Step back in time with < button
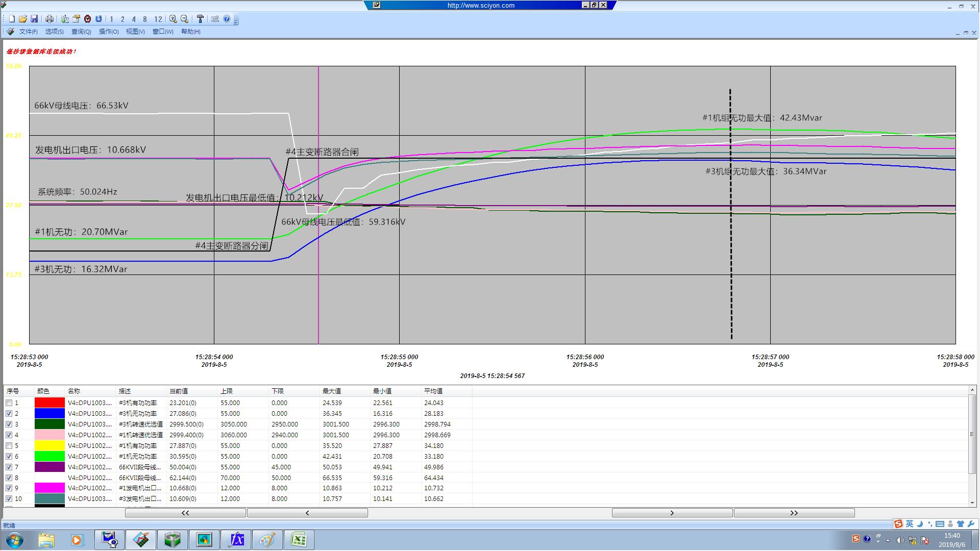The height and width of the screenshot is (551, 980). (307, 513)
